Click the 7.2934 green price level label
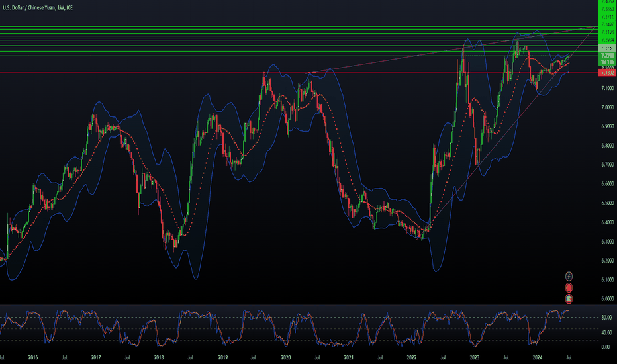Image resolution: width=617 pixels, height=364 pixels. click(607, 40)
